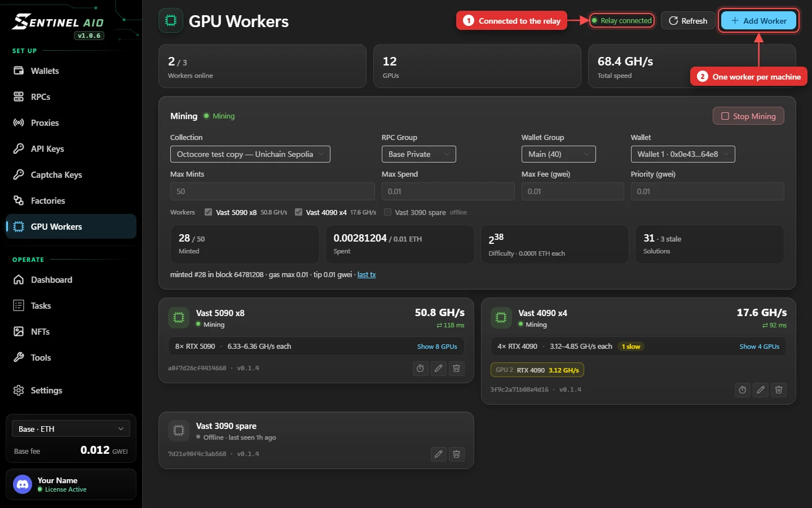Viewport: 812px width, 508px height.
Task: Open the Dashboard page from the sidebar
Action: click(71, 280)
